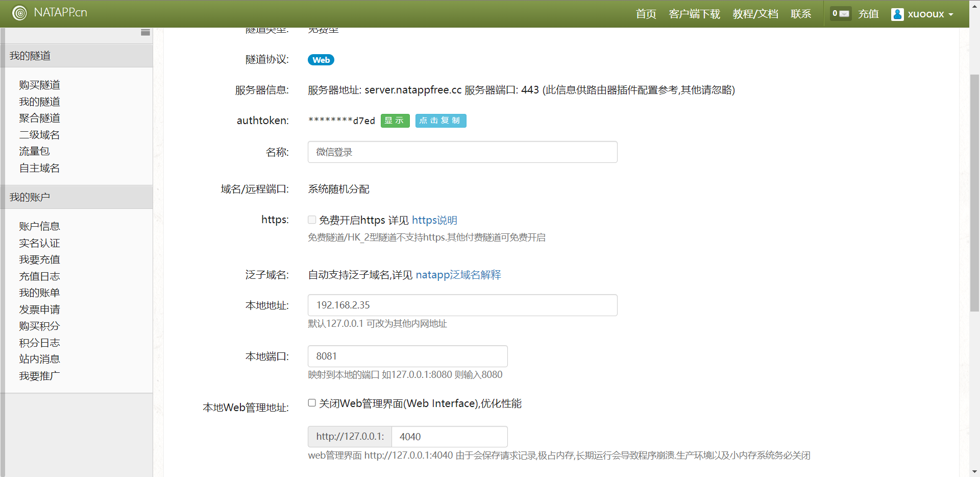Open 我的账单 in the sidebar
The width and height of the screenshot is (980, 477).
tap(40, 293)
